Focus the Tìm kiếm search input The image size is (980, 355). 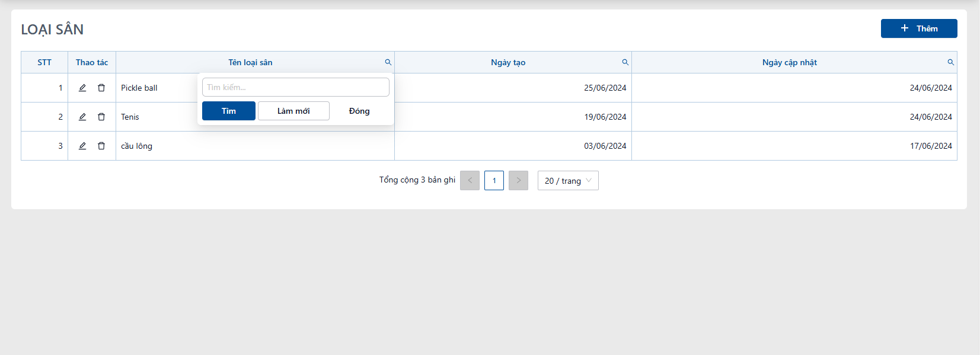tap(296, 87)
